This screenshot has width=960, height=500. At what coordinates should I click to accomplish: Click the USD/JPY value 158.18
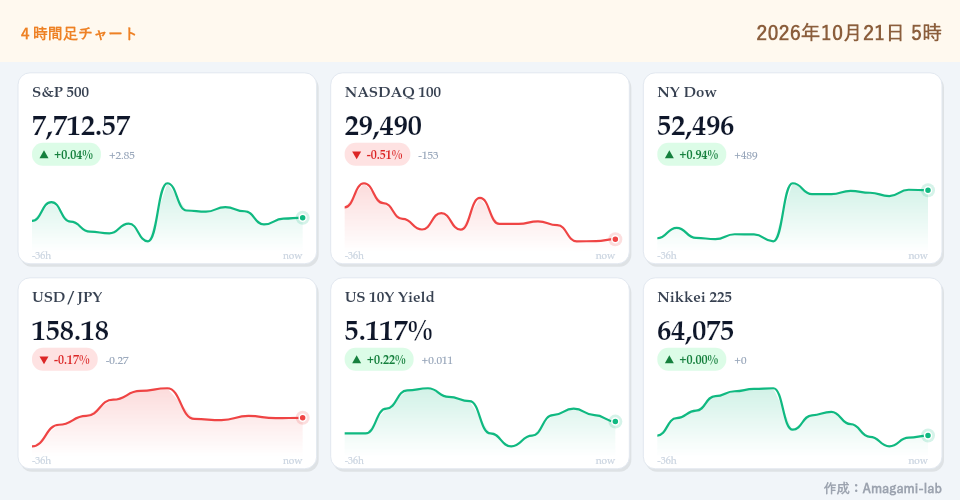pos(70,331)
